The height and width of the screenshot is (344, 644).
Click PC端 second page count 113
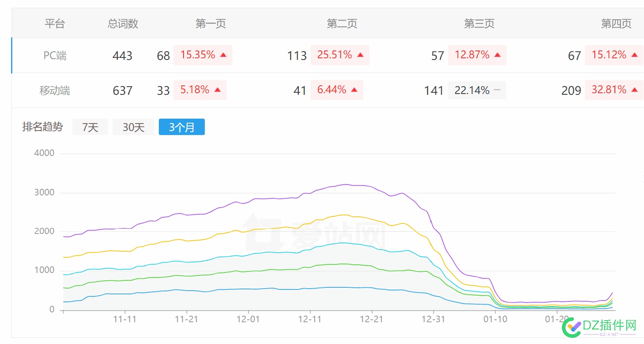click(x=297, y=56)
